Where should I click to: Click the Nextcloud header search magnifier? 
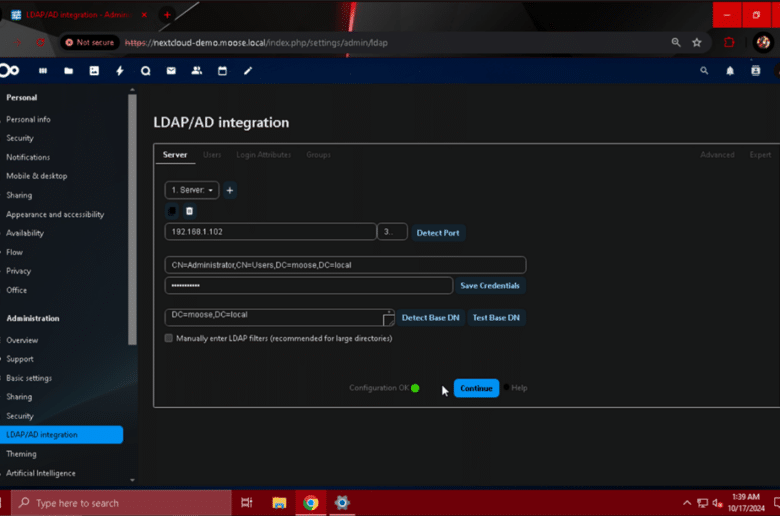(704, 71)
